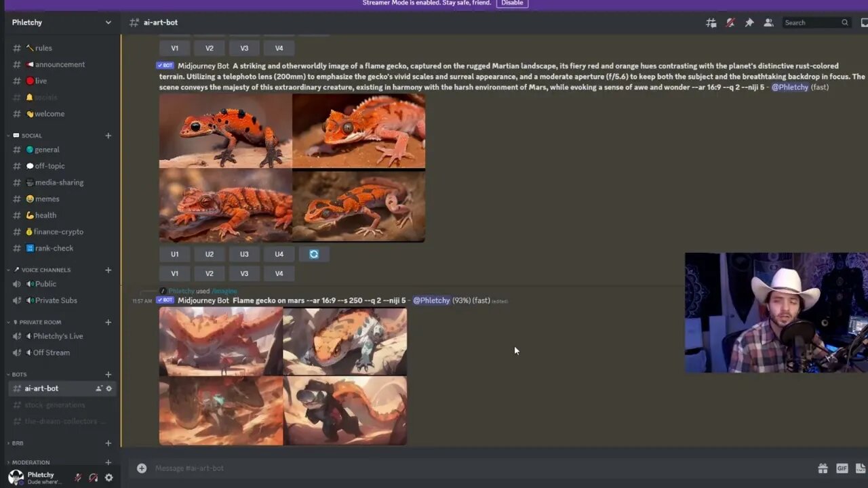The height and width of the screenshot is (488, 868).
Task: Open the edit channel gear on ai-art-bot
Action: 108,388
